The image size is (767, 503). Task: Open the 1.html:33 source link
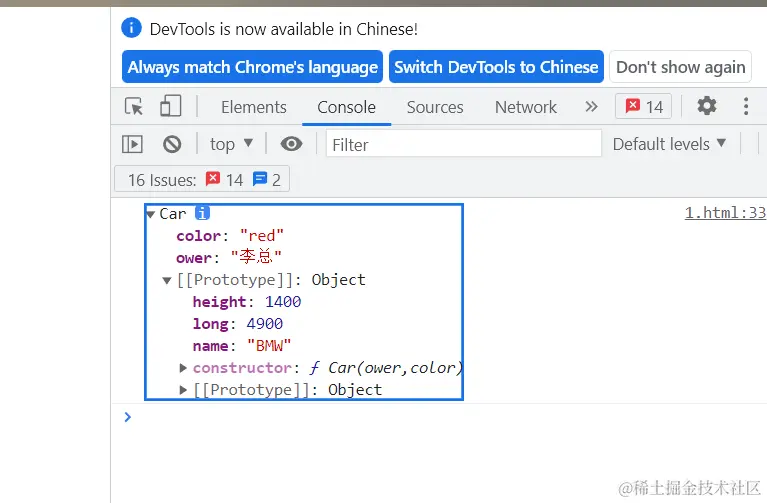725,213
